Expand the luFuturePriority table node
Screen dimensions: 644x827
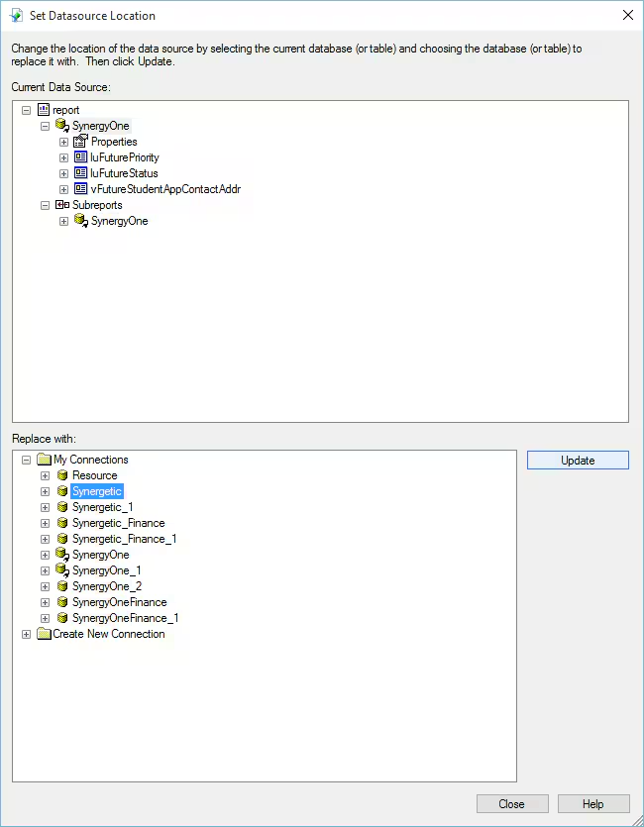tap(63, 157)
